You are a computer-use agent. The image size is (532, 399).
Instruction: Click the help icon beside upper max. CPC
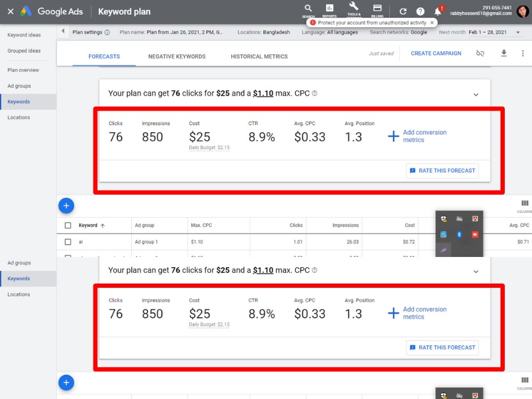(x=314, y=93)
